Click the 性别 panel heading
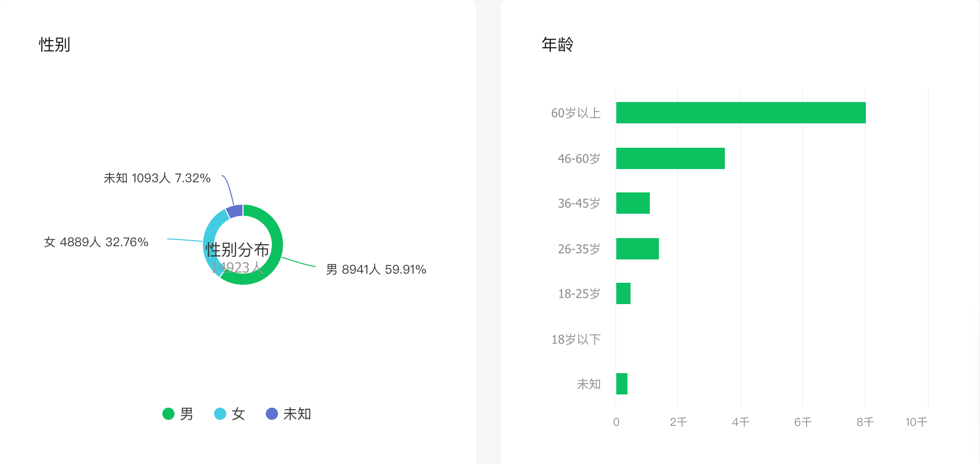 (x=55, y=45)
